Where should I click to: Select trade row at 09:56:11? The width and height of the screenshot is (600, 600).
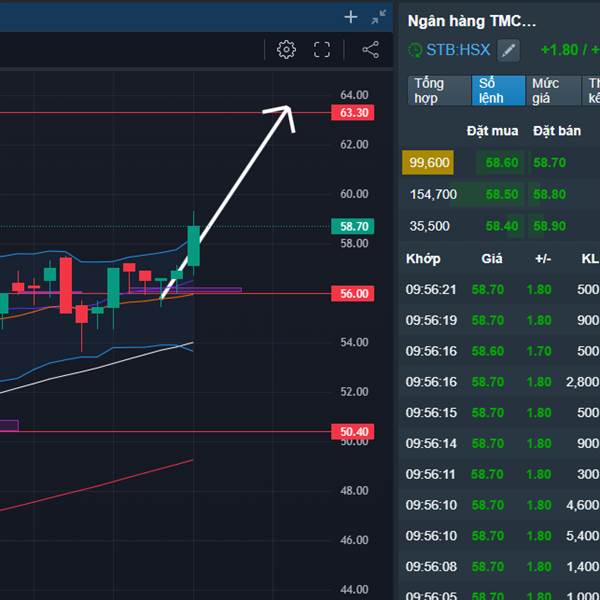click(x=500, y=474)
